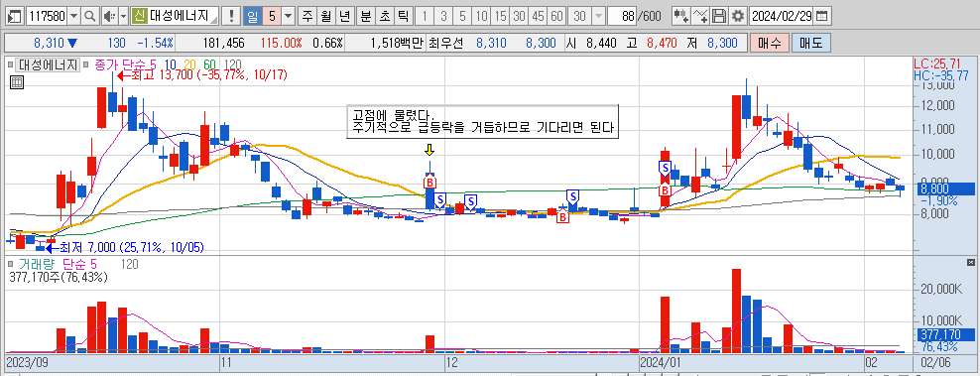
Task: Click the green 신 badge icon
Action: (140, 16)
